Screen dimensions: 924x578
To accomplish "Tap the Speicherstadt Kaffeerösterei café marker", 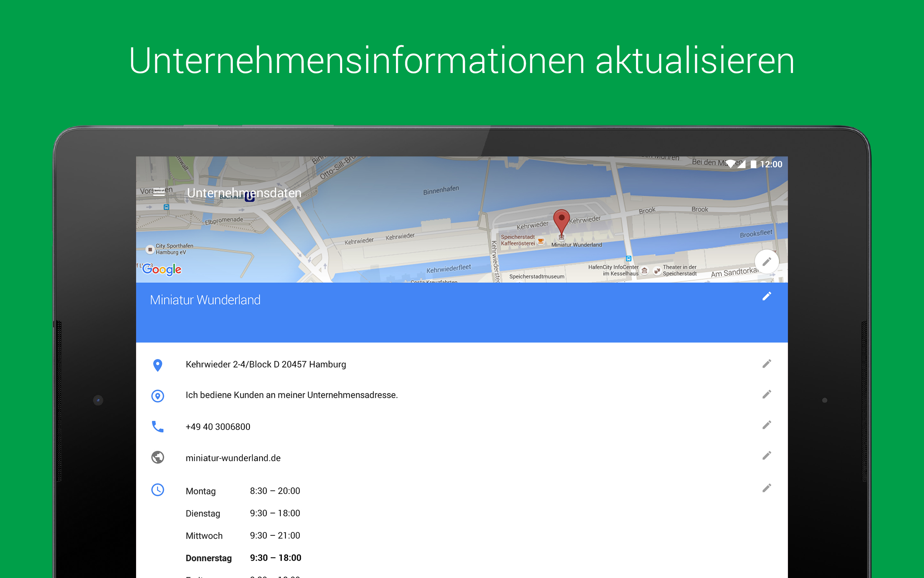I will 541,241.
